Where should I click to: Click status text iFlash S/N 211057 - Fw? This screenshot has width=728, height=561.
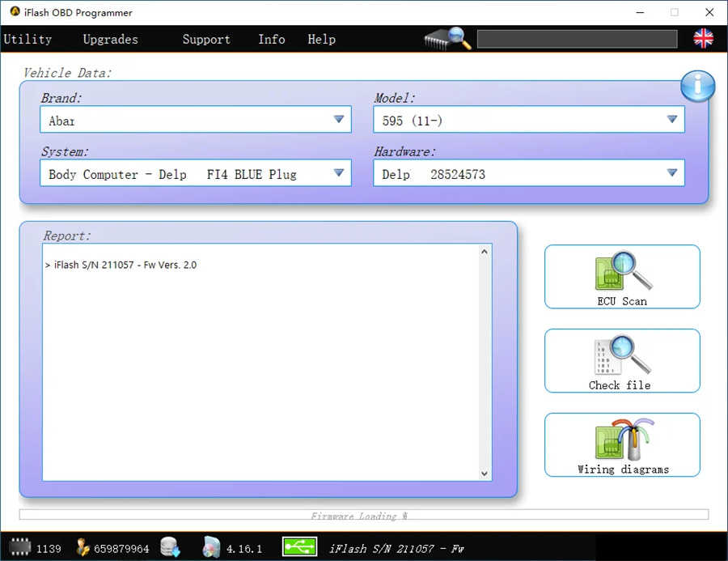tap(396, 549)
